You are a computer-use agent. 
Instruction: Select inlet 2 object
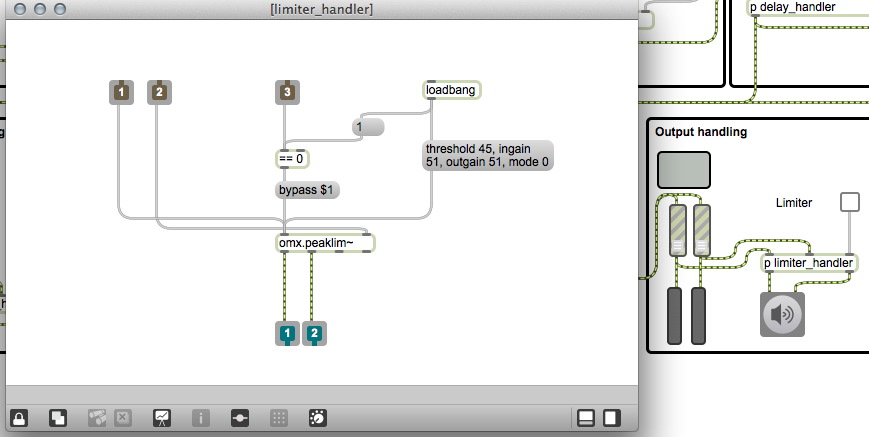[x=159, y=92]
